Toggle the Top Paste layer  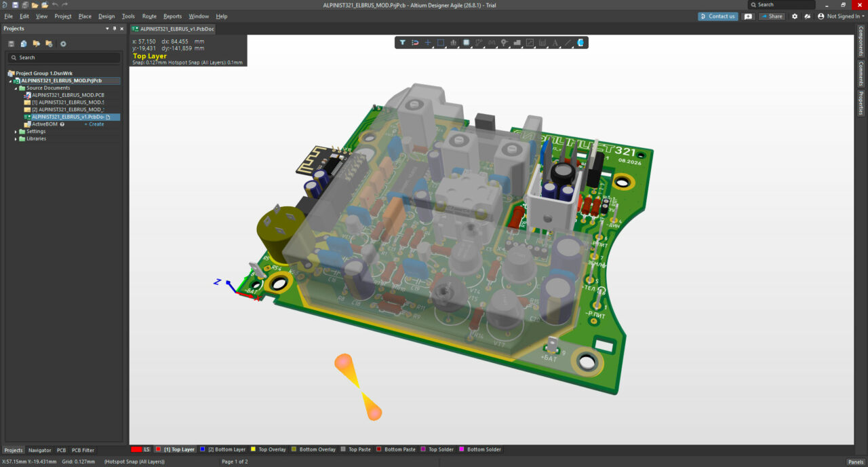tap(343, 449)
